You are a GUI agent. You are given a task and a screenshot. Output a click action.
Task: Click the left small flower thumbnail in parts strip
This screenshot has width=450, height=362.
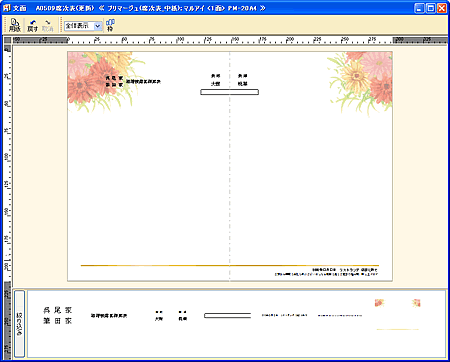(379, 303)
